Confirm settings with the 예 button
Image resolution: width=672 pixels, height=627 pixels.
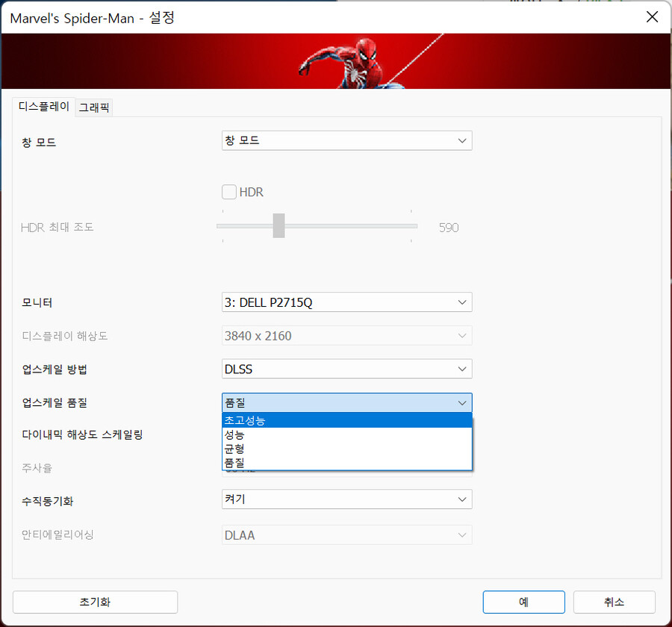[523, 602]
